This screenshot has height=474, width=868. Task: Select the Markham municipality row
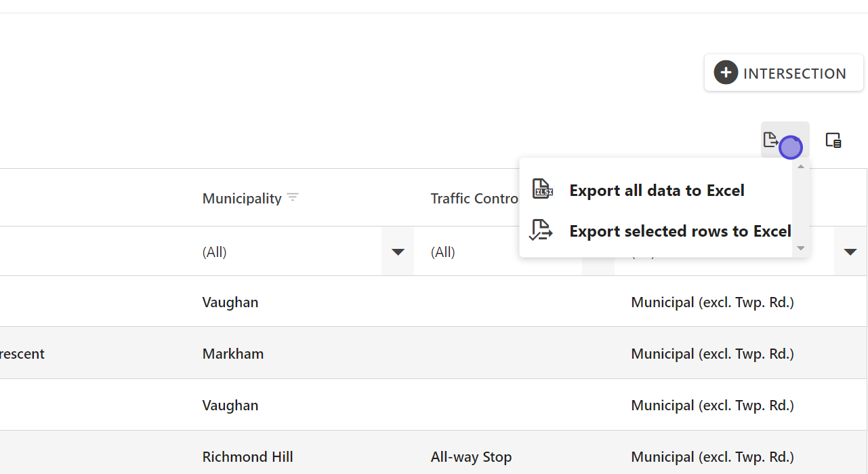pos(233,354)
